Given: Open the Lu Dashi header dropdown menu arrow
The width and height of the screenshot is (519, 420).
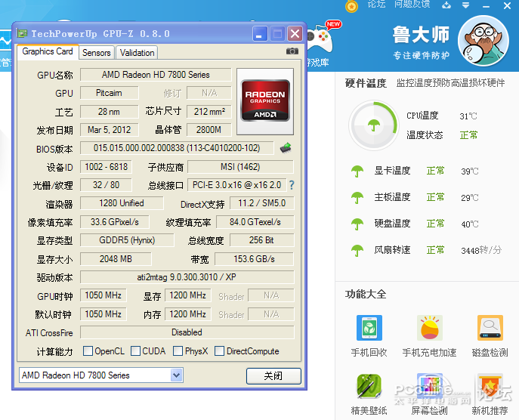Looking at the screenshot, I should pyautogui.click(x=465, y=5).
